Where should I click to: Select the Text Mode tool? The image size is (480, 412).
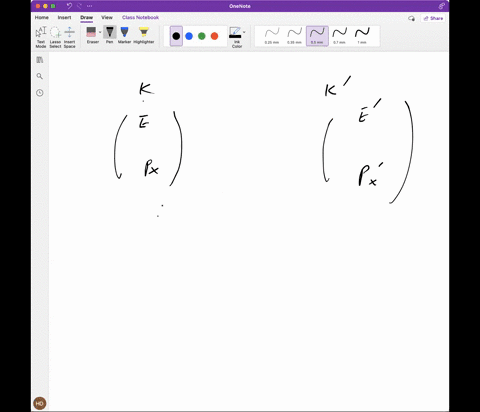point(41,37)
